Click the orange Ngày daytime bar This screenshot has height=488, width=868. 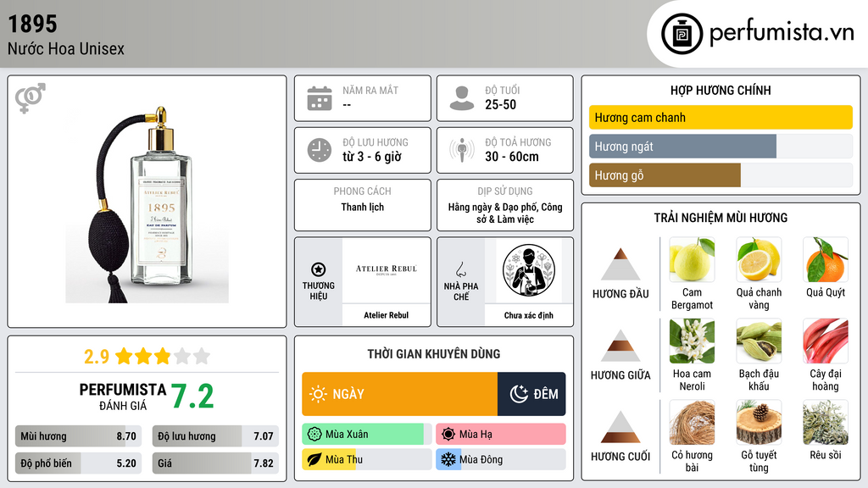[x=400, y=394]
